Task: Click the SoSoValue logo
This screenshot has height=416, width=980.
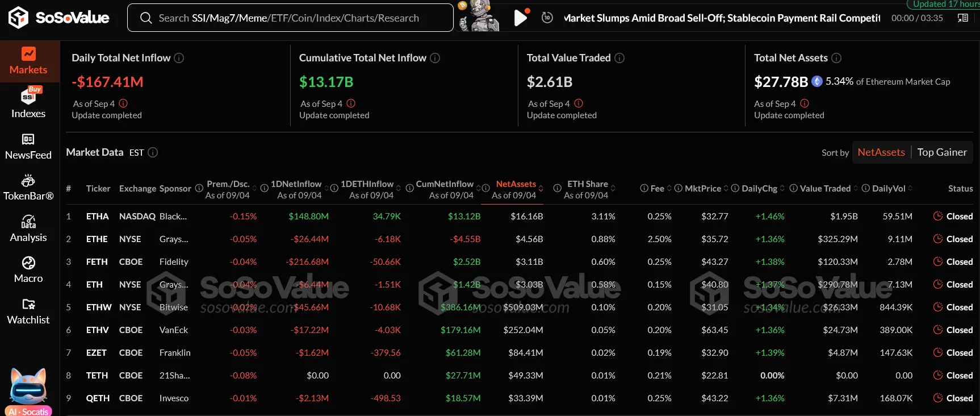Action: coord(58,18)
